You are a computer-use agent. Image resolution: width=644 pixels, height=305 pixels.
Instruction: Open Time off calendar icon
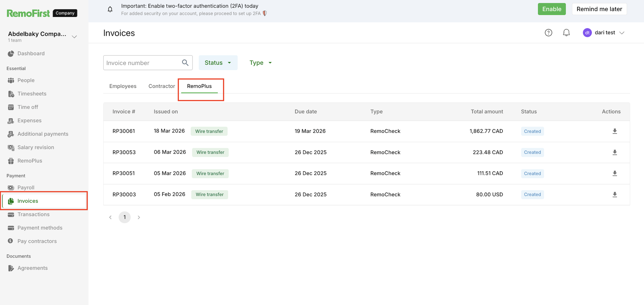(x=11, y=107)
